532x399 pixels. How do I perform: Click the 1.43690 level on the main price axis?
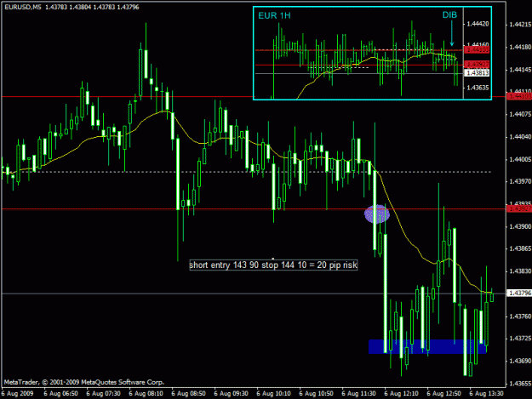(520, 361)
